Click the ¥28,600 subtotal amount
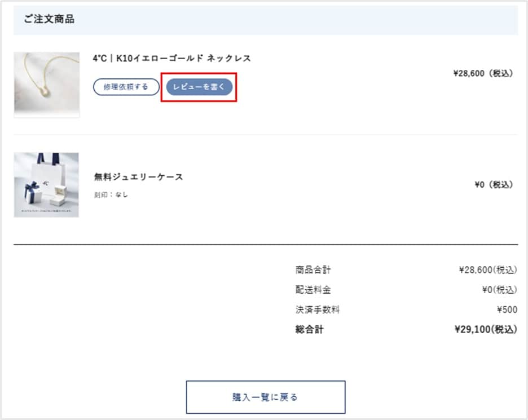 coord(488,269)
